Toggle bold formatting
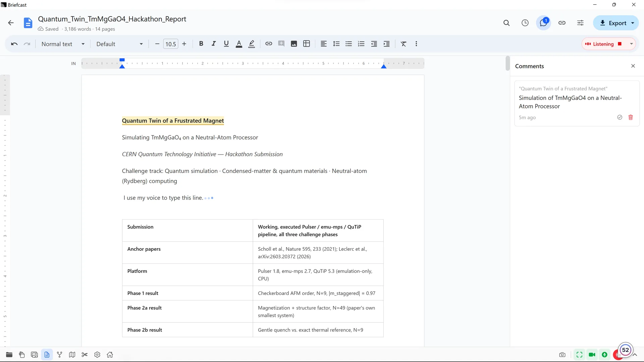 [201, 44]
